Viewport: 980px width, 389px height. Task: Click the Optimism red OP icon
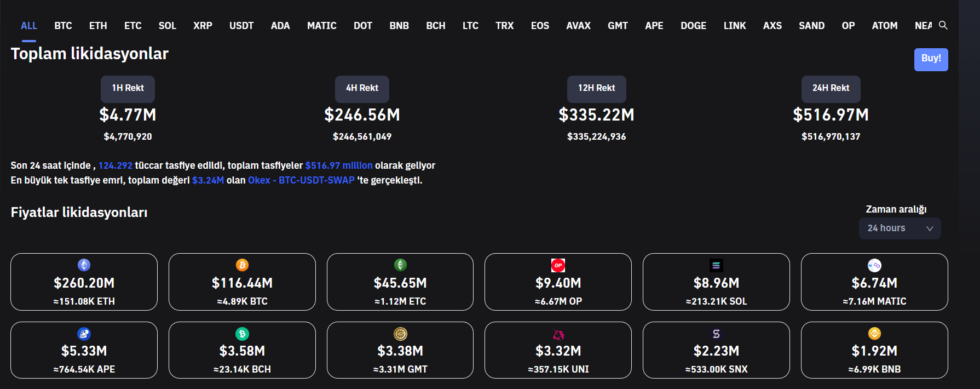[x=558, y=265]
